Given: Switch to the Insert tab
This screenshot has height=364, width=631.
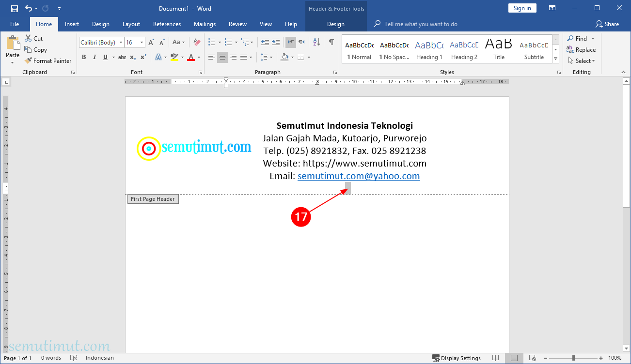Looking at the screenshot, I should pos(72,24).
